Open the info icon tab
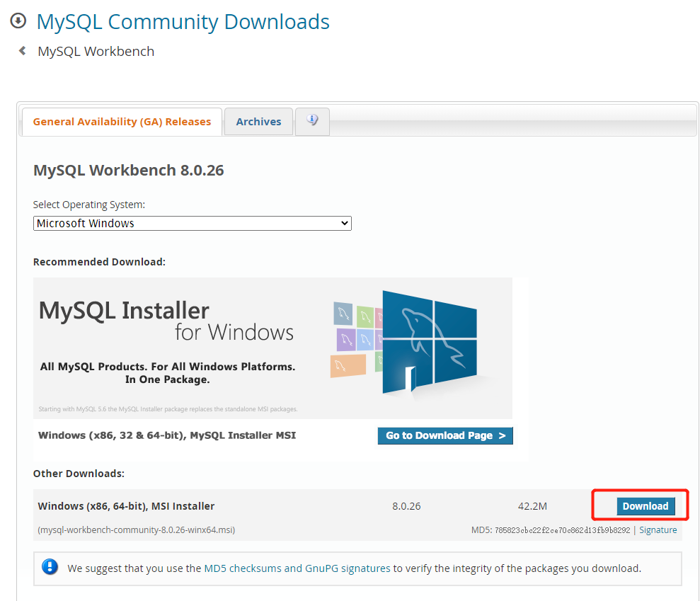 tap(312, 121)
